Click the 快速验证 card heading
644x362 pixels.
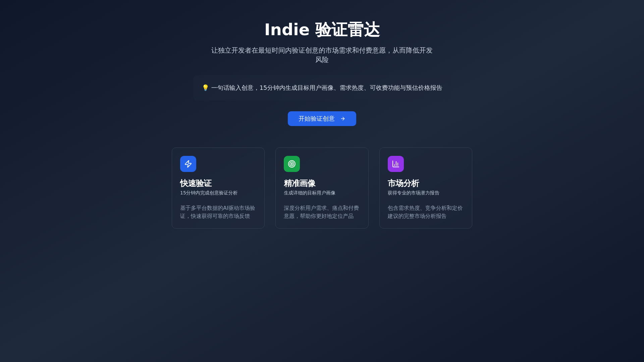click(x=196, y=183)
